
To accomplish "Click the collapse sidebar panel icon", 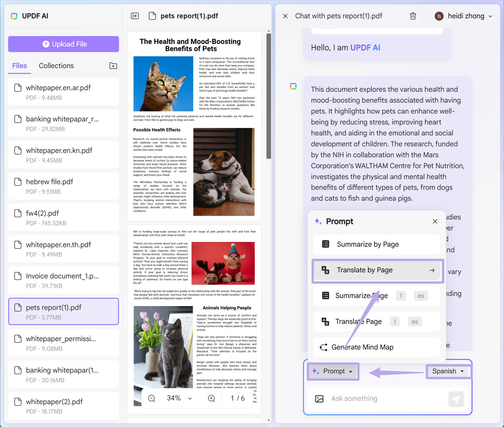I will 135,16.
